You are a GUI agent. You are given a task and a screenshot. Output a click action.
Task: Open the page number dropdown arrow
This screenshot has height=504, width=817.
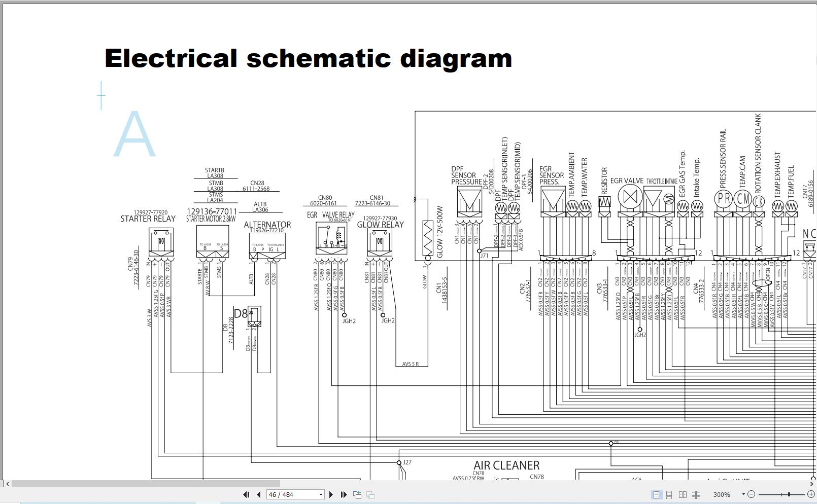321,494
